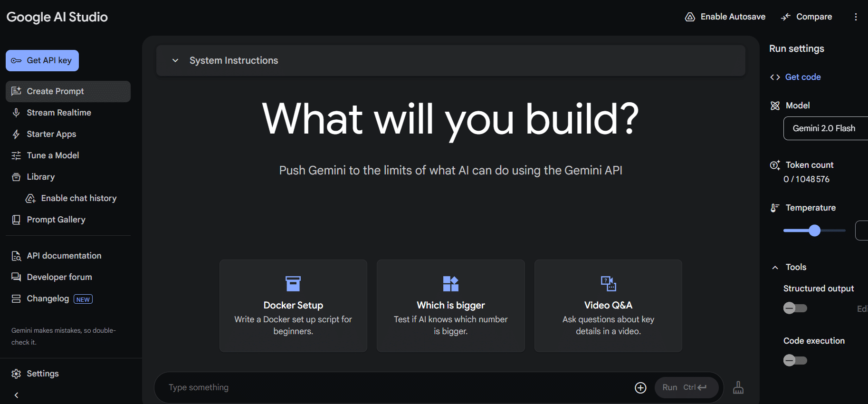868x404 pixels.
Task: Adjust the Temperature slider handle
Action: (815, 231)
